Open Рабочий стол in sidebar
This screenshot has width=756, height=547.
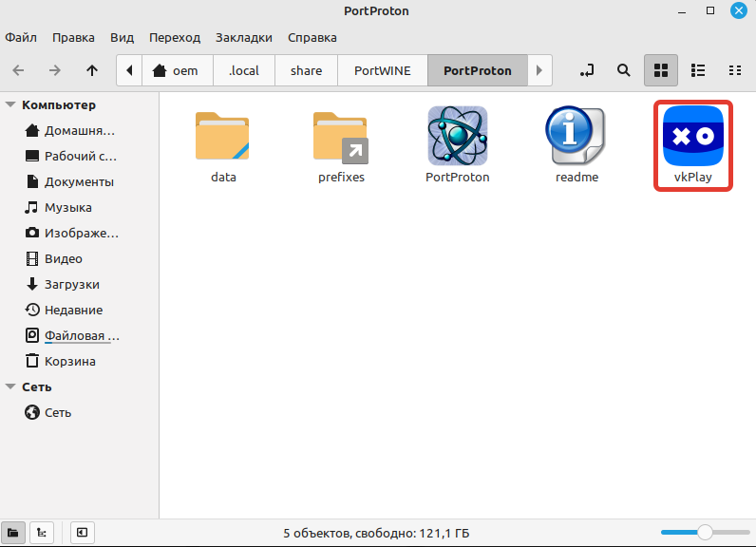point(71,156)
